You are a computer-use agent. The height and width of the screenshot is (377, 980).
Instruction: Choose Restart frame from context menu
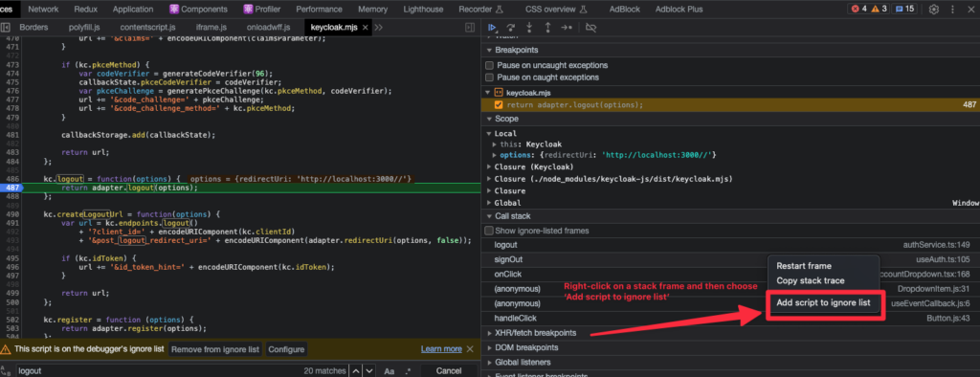pos(804,266)
